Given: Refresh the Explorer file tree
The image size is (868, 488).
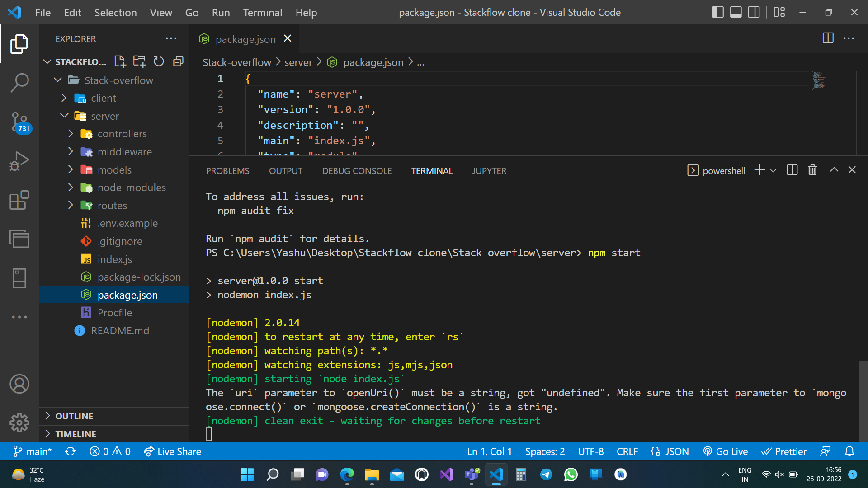Looking at the screenshot, I should click(159, 61).
